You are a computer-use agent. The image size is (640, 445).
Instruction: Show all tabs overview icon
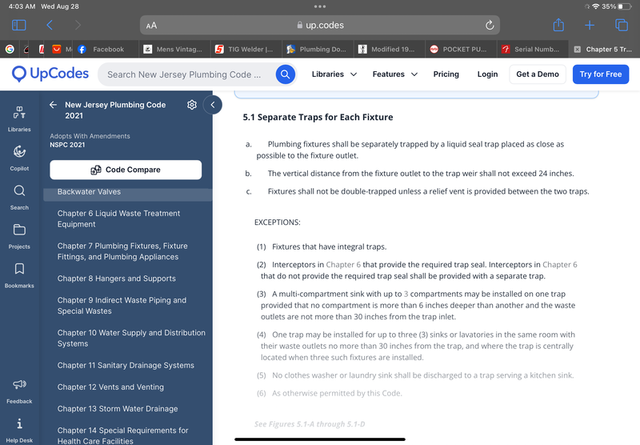tap(621, 25)
